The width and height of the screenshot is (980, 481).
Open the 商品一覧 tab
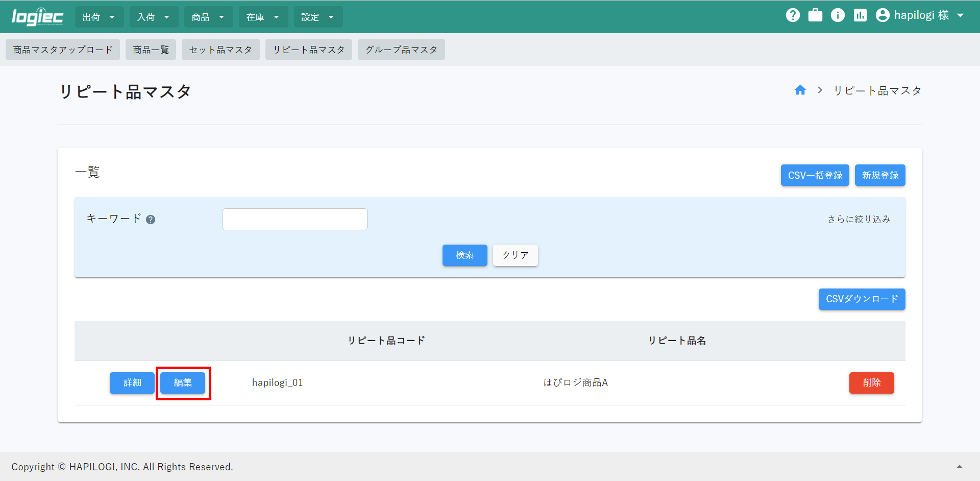[151, 50]
